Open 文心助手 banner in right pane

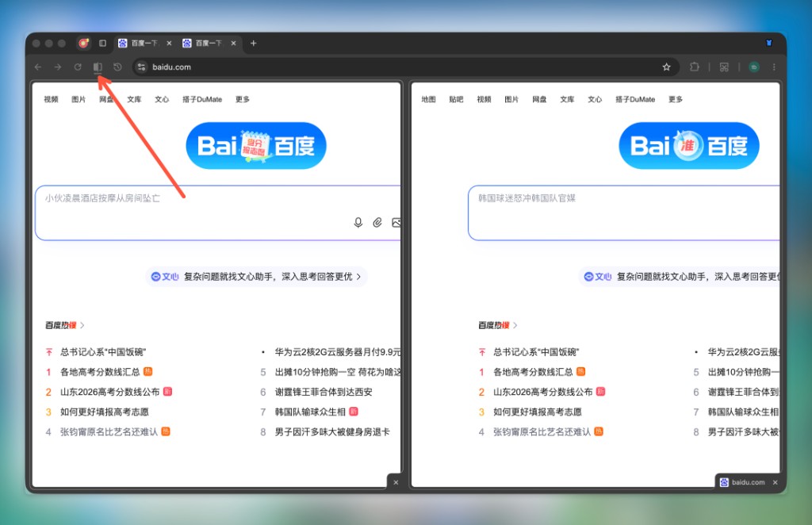[x=680, y=277]
